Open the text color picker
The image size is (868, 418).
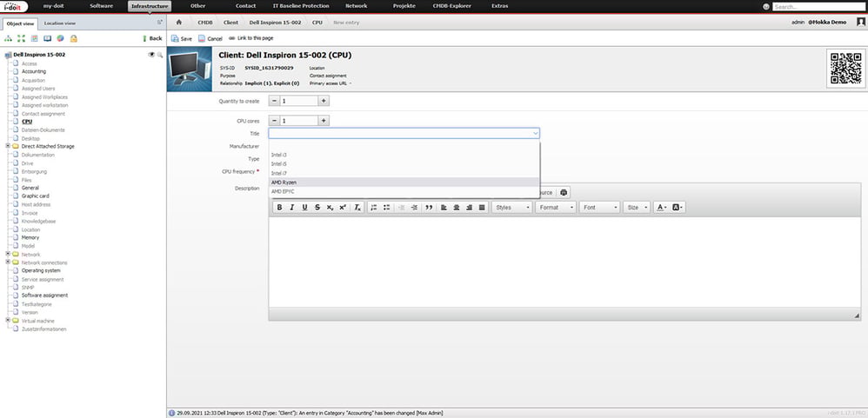[661, 208]
